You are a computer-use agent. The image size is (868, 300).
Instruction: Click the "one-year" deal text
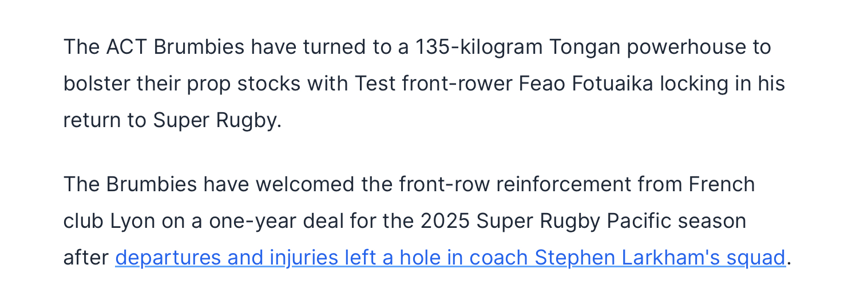click(253, 222)
